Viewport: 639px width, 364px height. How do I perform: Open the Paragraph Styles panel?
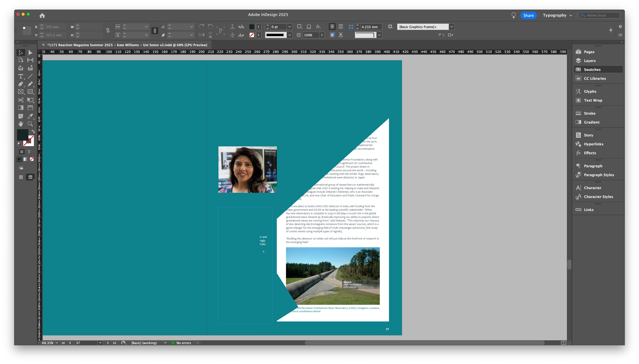pos(599,175)
